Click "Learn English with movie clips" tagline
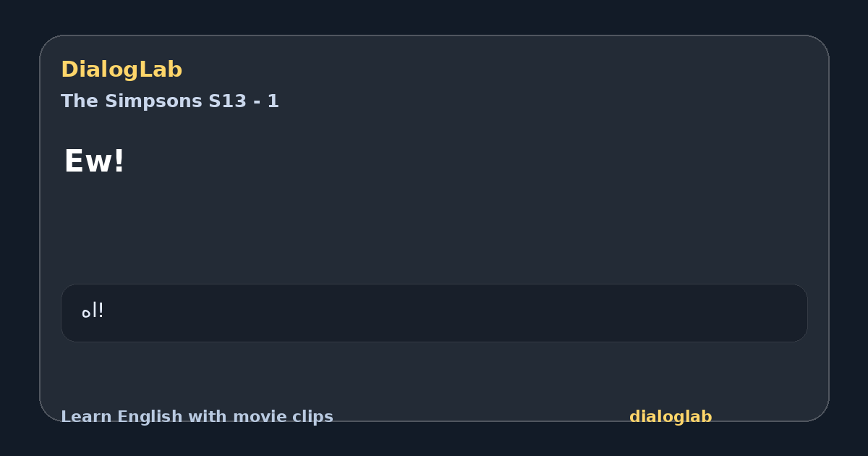 197,417
